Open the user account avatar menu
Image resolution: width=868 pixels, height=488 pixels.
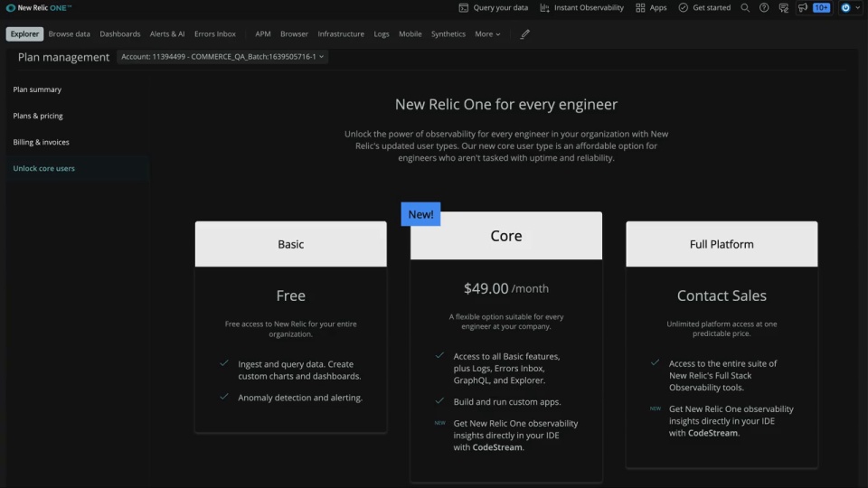(x=850, y=8)
